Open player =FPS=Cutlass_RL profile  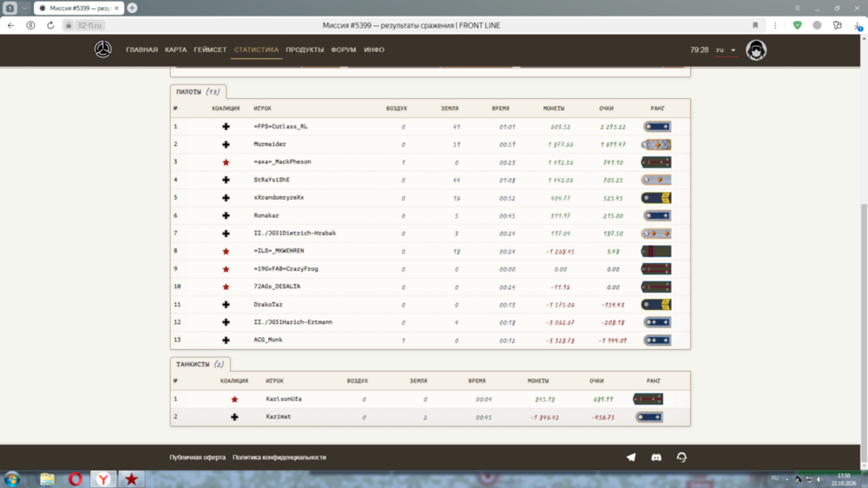click(280, 126)
